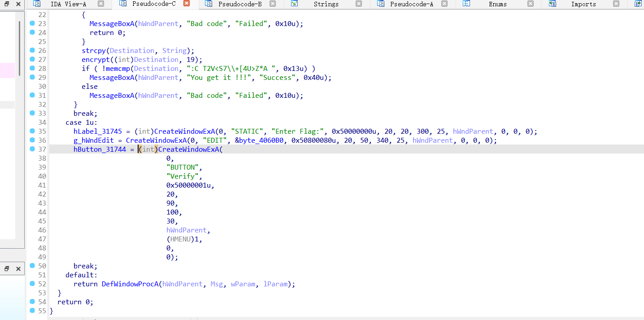Click the encrypt function call
This screenshot has width=644, height=320.
pos(95,60)
